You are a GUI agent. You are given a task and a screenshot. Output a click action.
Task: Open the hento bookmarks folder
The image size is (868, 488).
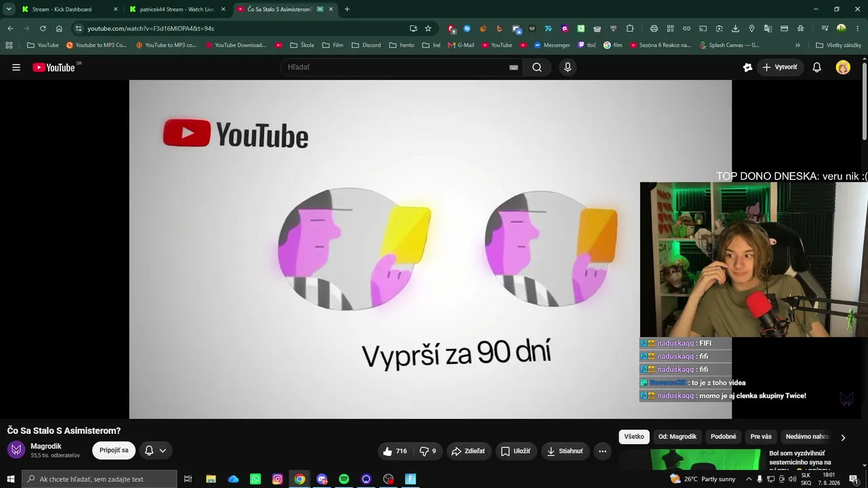[401, 45]
